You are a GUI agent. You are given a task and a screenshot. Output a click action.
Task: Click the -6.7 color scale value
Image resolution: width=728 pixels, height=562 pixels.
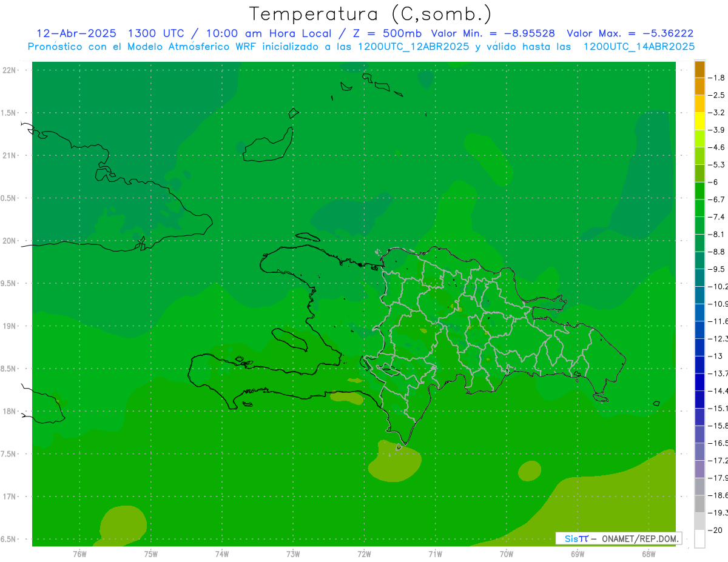(716, 199)
